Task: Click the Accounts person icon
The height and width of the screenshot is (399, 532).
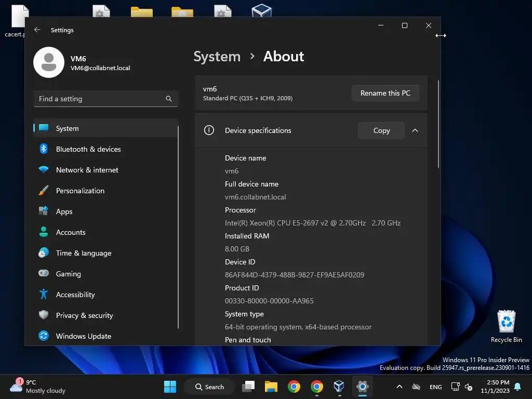Action: pos(44,232)
